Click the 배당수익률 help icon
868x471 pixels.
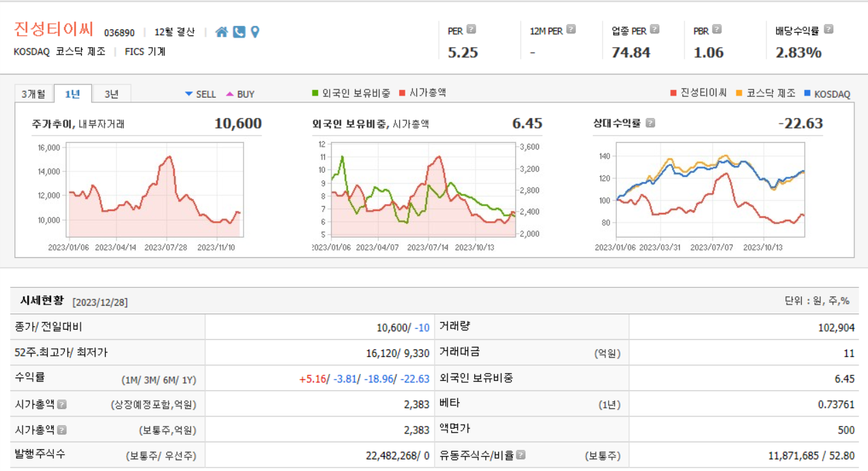(x=828, y=30)
